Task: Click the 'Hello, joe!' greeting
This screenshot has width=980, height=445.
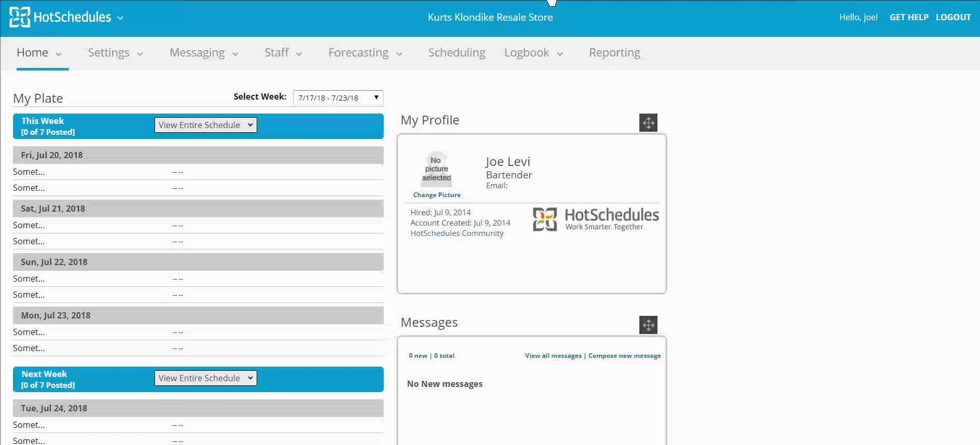Action: click(x=858, y=18)
